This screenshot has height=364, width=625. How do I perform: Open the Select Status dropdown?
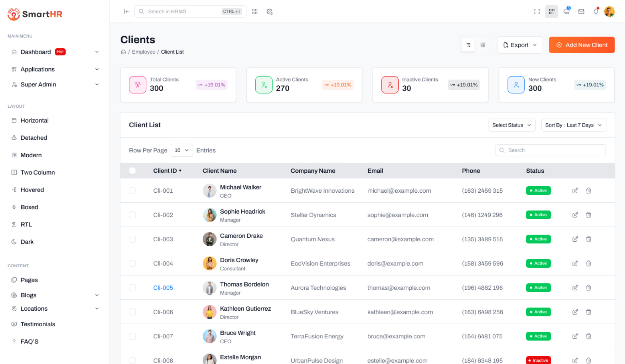[x=512, y=125]
